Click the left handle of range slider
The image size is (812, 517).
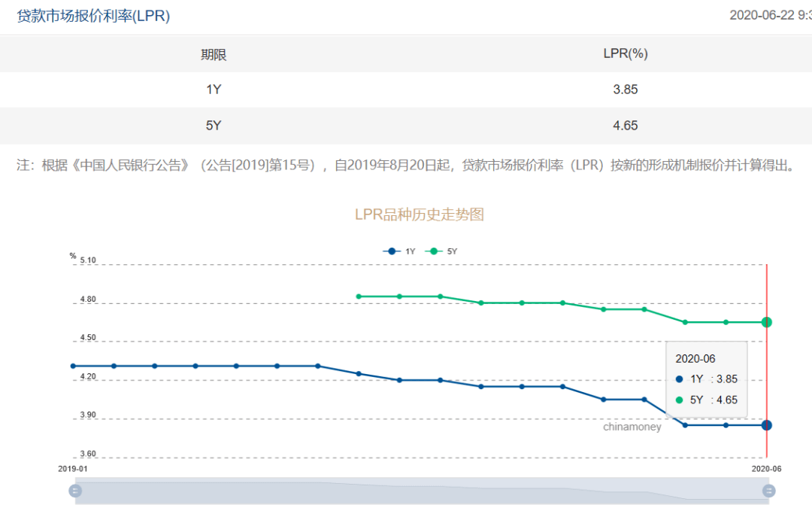pyautogui.click(x=75, y=491)
